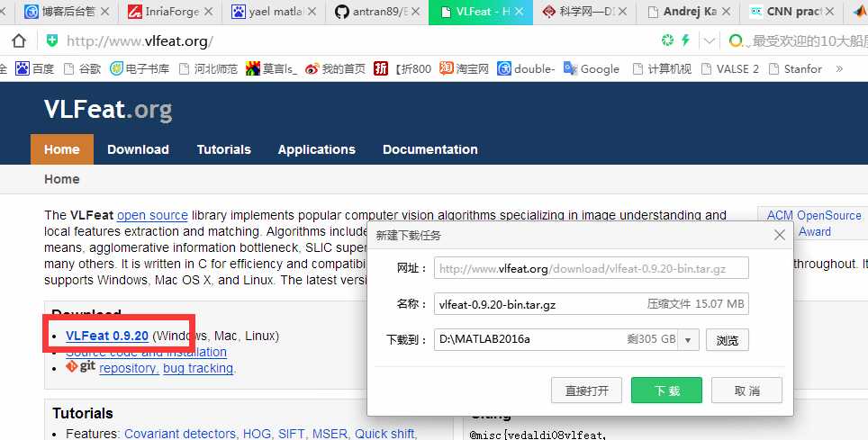
Task: Open the 计算机视 bookmark
Action: [662, 68]
